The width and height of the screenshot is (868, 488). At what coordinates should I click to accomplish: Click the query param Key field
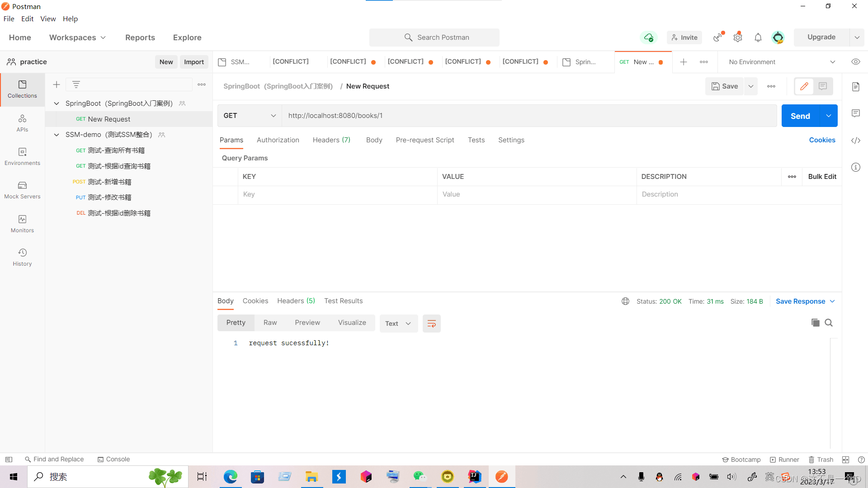pos(338,194)
